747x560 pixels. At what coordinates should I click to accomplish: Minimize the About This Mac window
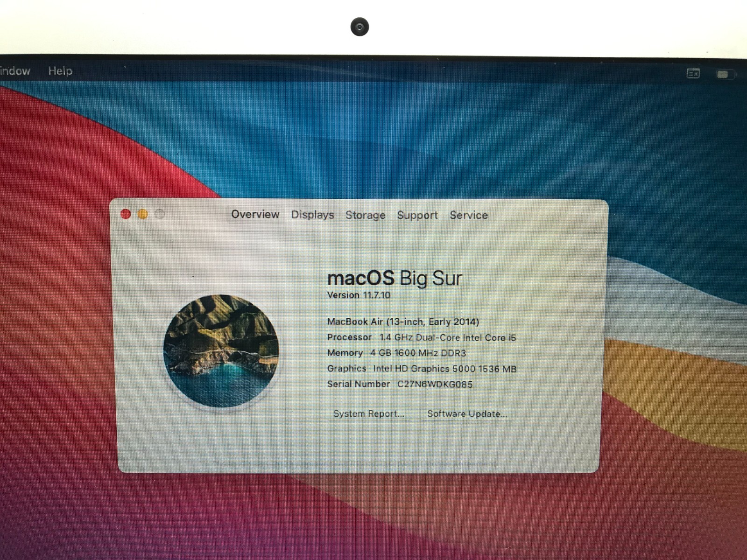(143, 214)
